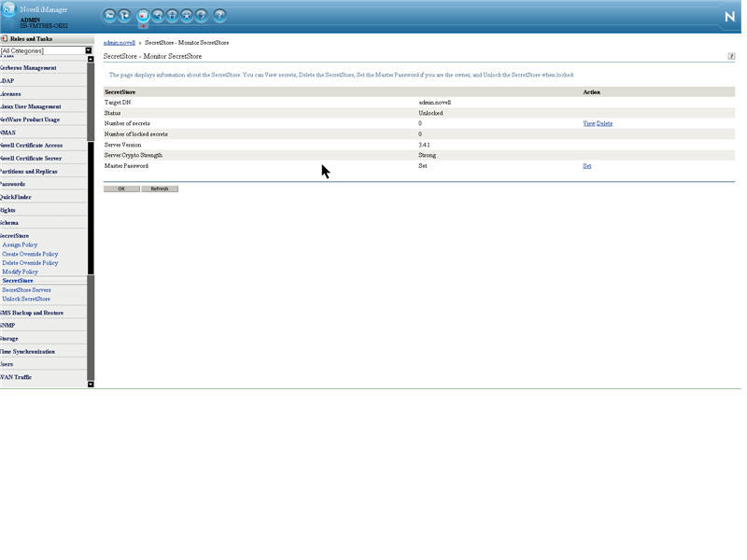Open the Delete Override Policy task

(x=30, y=263)
